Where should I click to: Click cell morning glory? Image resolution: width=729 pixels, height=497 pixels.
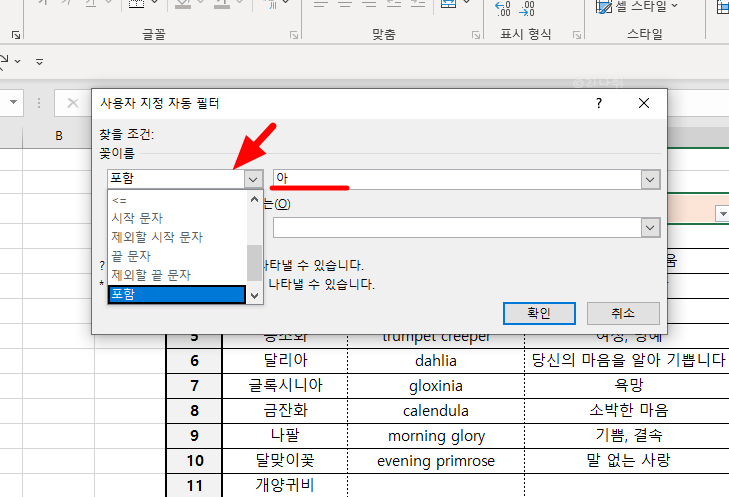pyautogui.click(x=436, y=436)
